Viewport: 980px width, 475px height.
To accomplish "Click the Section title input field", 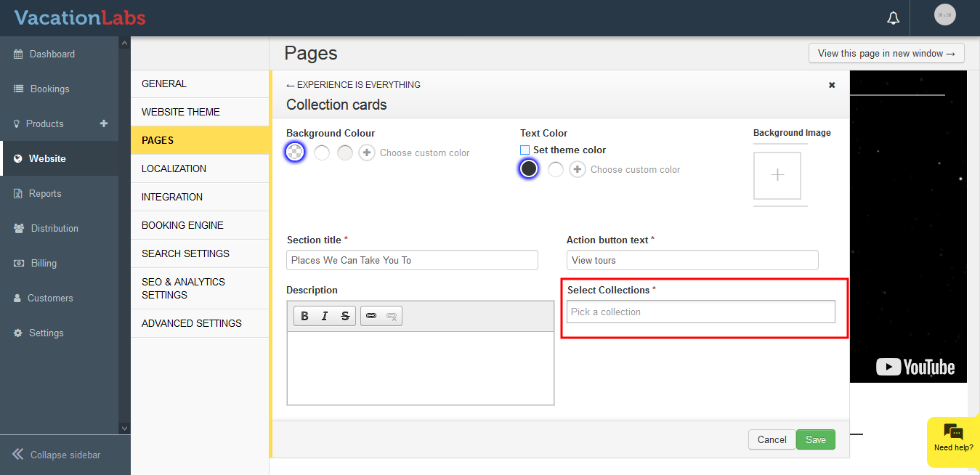I will 412,260.
